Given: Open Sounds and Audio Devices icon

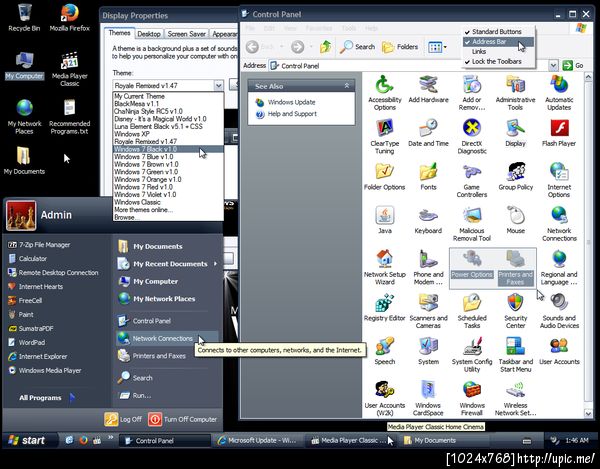Looking at the screenshot, I should pos(559,311).
